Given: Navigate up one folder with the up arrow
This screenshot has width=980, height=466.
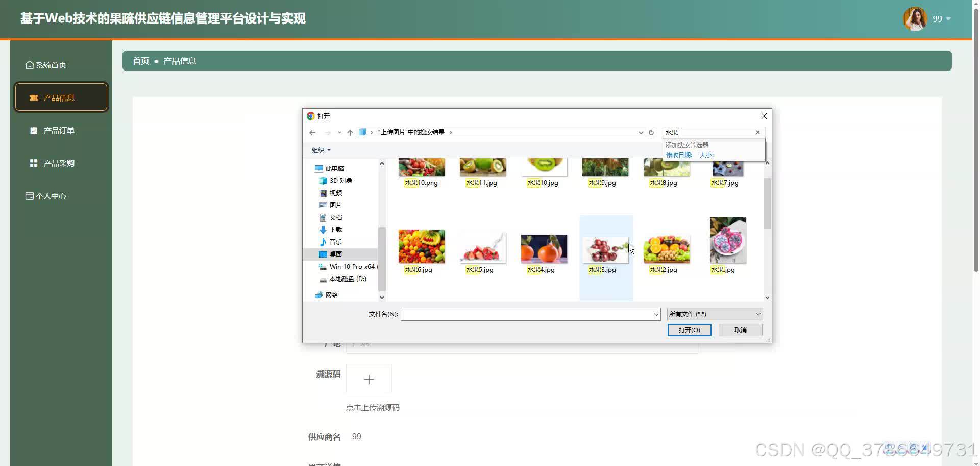Looking at the screenshot, I should click(x=350, y=132).
